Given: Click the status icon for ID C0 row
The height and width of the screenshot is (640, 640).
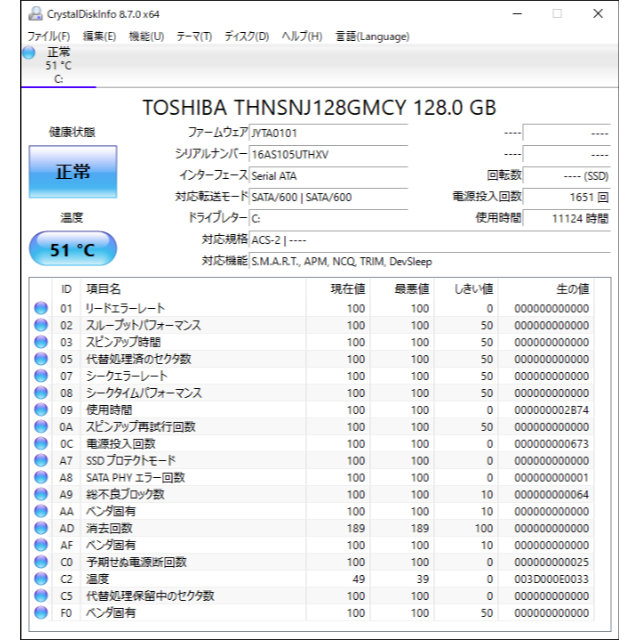Looking at the screenshot, I should (x=41, y=562).
